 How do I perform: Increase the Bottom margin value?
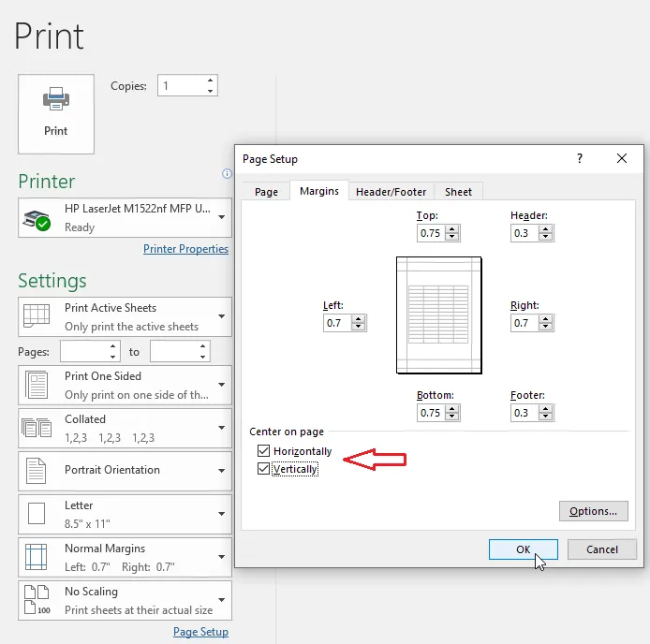coord(452,409)
